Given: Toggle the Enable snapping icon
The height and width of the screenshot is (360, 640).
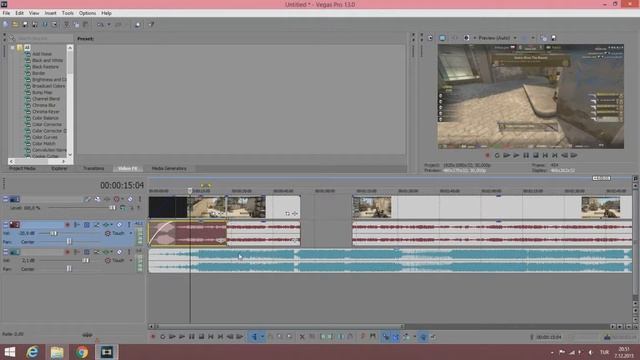Looking at the screenshot, I should point(386,337).
